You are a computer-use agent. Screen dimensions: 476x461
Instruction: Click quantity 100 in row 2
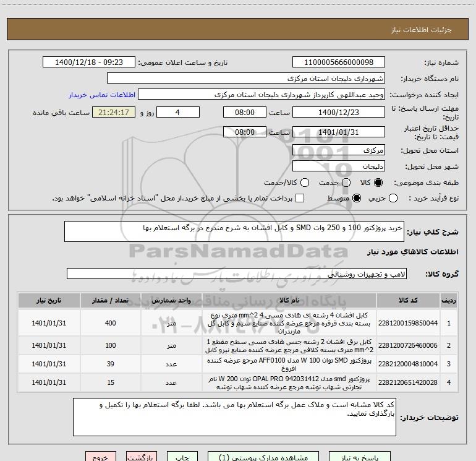pos(111,345)
